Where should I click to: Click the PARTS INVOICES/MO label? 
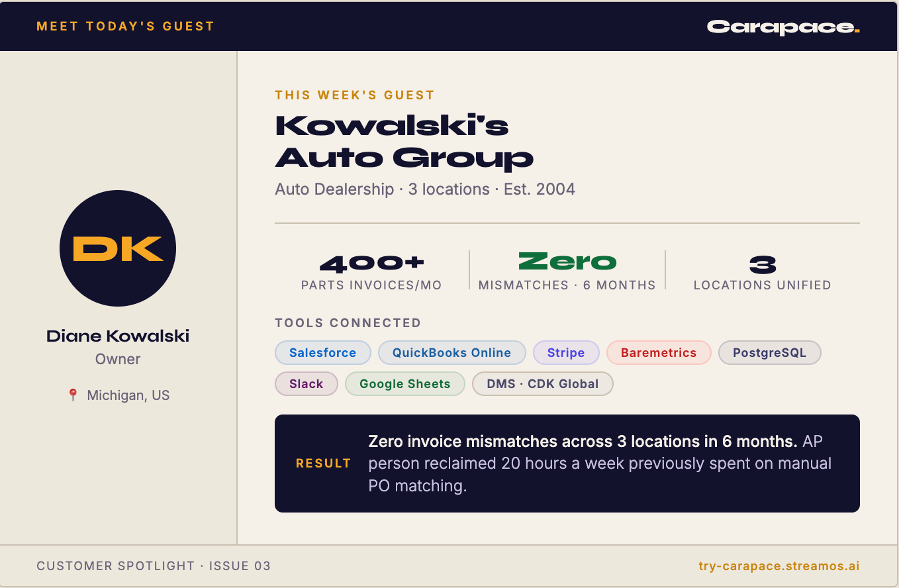pyautogui.click(x=371, y=285)
